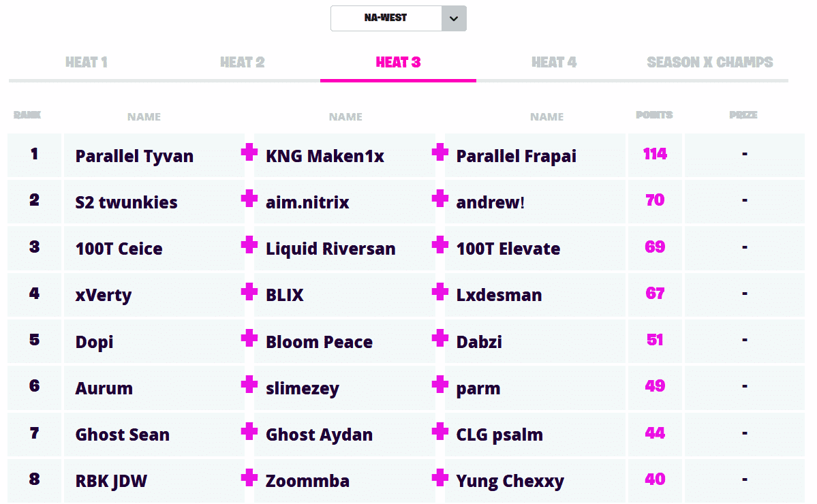817x504 pixels.
Task: Open the Season X Champs tab
Action: point(709,63)
